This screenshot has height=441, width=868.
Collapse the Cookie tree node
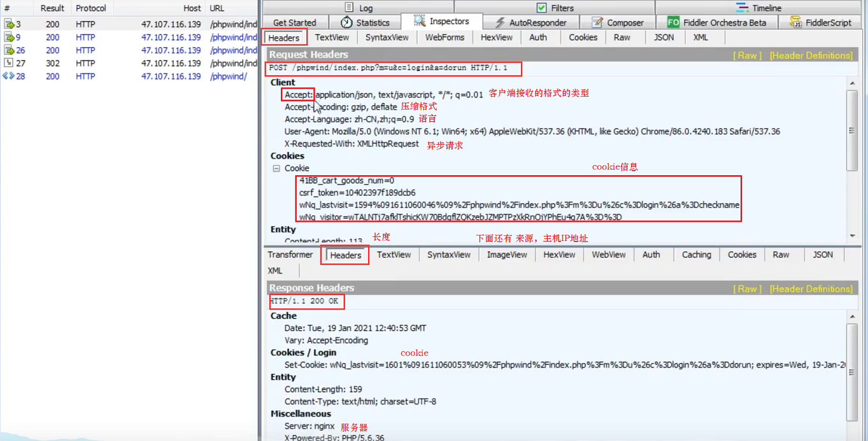tap(276, 168)
